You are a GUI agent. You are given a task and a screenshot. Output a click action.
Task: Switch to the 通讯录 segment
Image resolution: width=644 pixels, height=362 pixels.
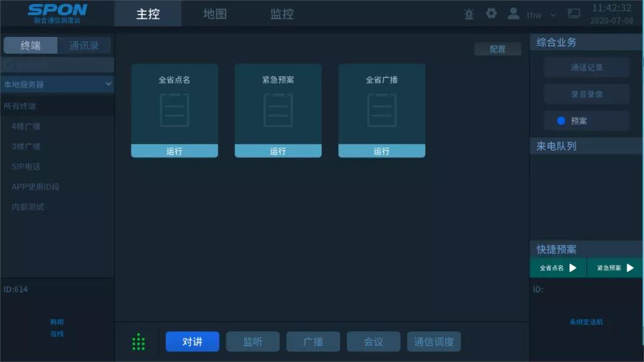(x=84, y=45)
